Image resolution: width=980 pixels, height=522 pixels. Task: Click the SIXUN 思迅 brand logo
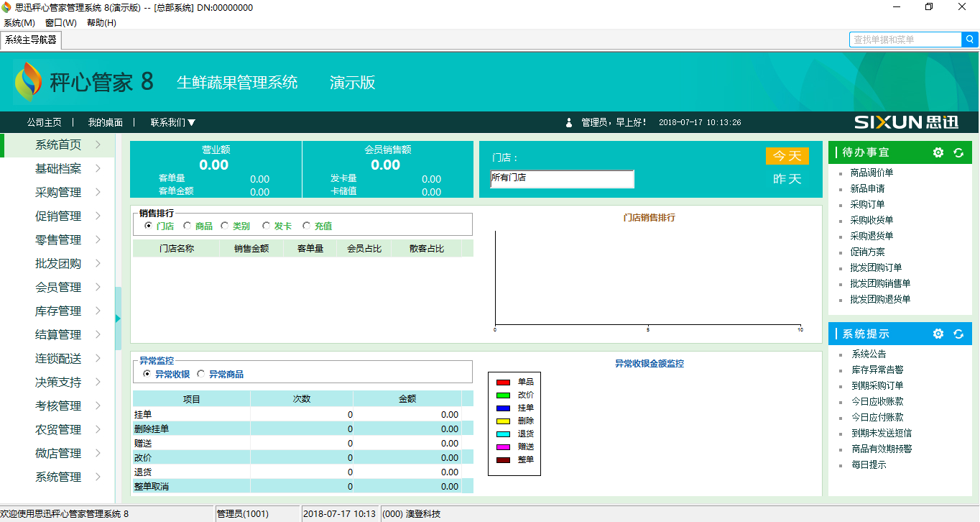[x=906, y=122]
